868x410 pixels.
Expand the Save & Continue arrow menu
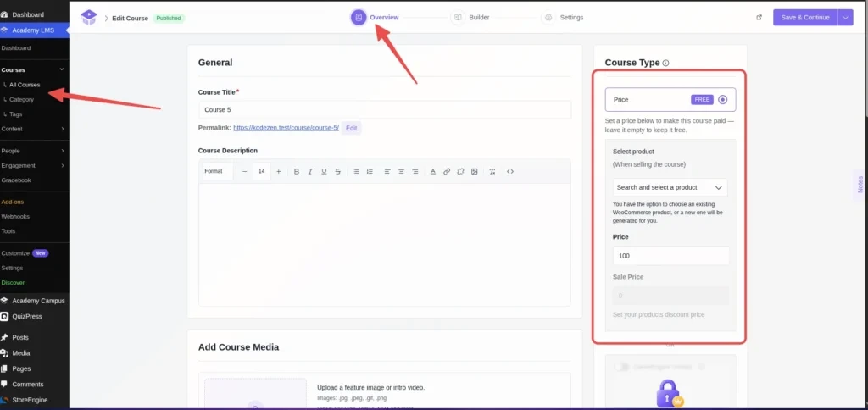point(845,18)
